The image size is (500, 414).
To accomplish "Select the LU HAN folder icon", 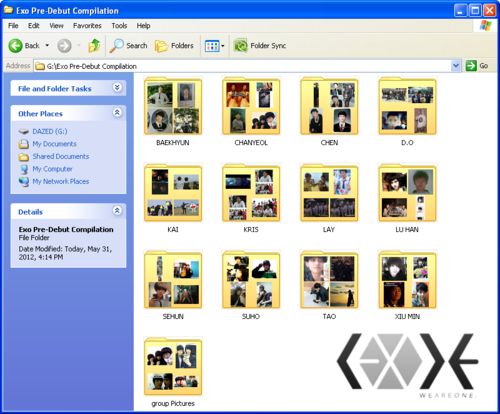I will click(x=407, y=193).
